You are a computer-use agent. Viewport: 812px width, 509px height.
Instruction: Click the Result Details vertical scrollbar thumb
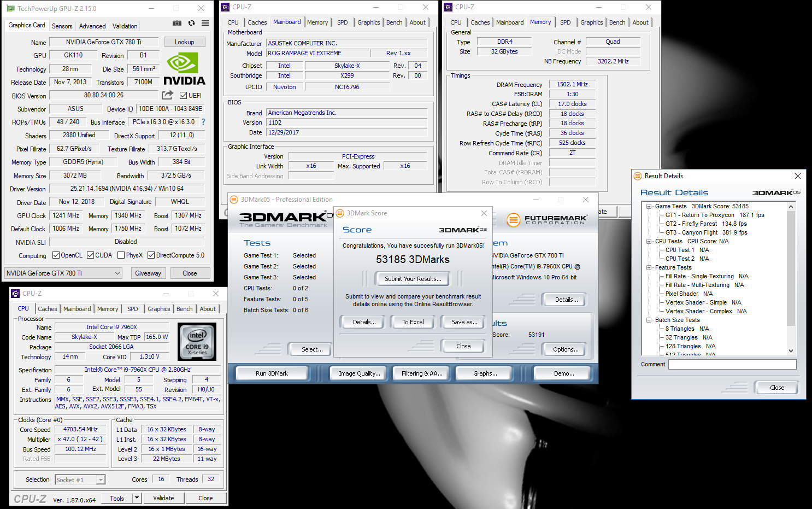pos(791,268)
